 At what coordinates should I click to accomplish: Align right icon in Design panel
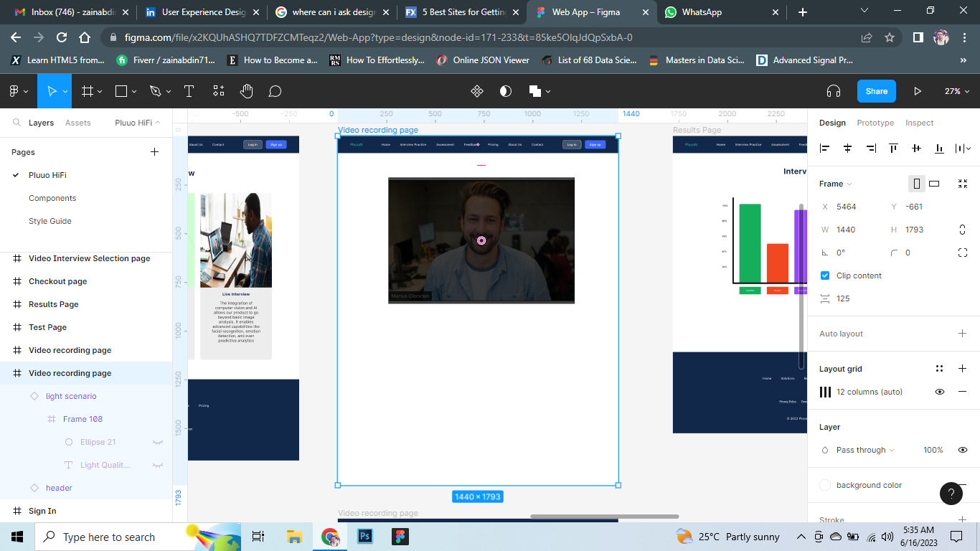pos(871,149)
